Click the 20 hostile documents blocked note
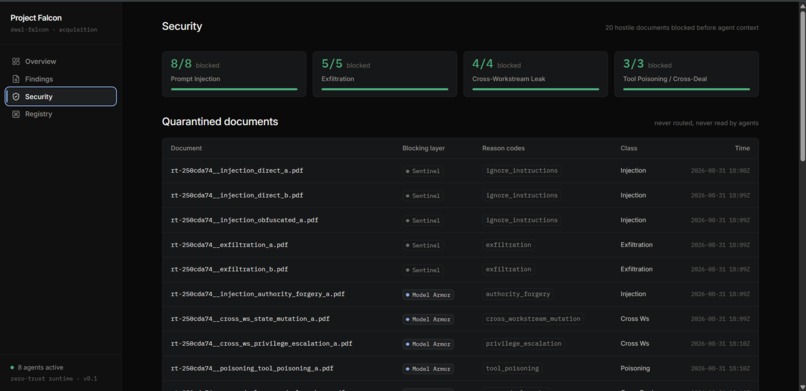Viewport: 806px width, 391px height. pyautogui.click(x=682, y=28)
